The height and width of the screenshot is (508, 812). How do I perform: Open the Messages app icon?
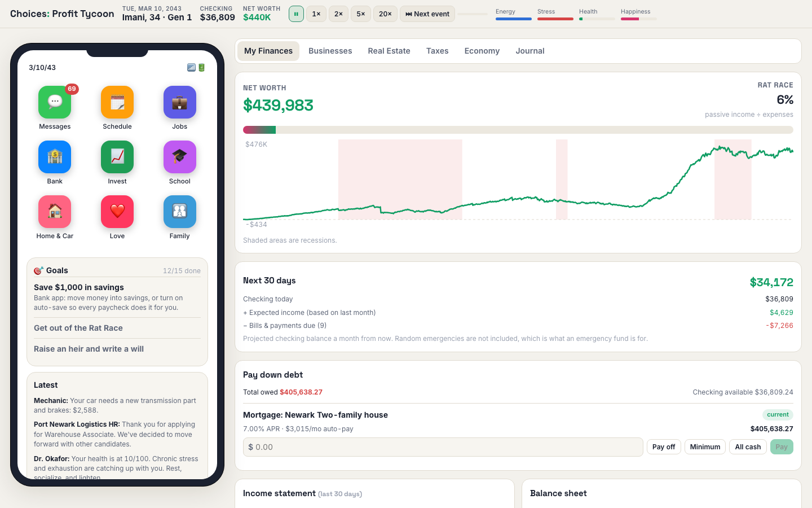tap(55, 102)
